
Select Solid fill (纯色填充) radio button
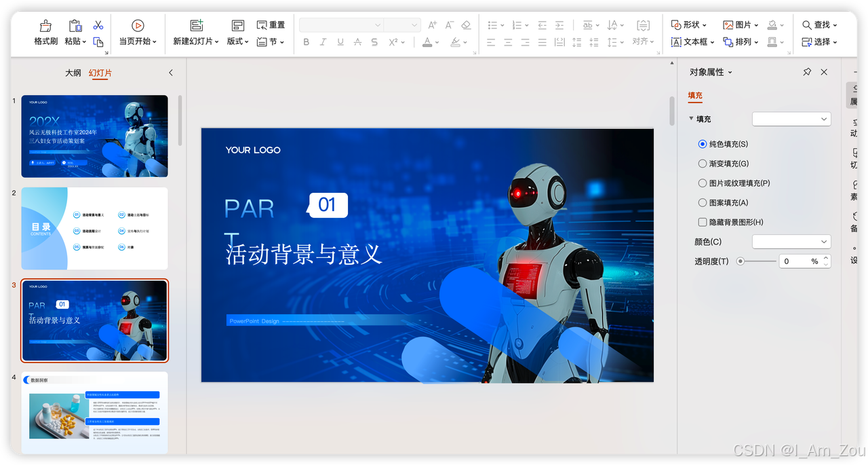coord(703,144)
